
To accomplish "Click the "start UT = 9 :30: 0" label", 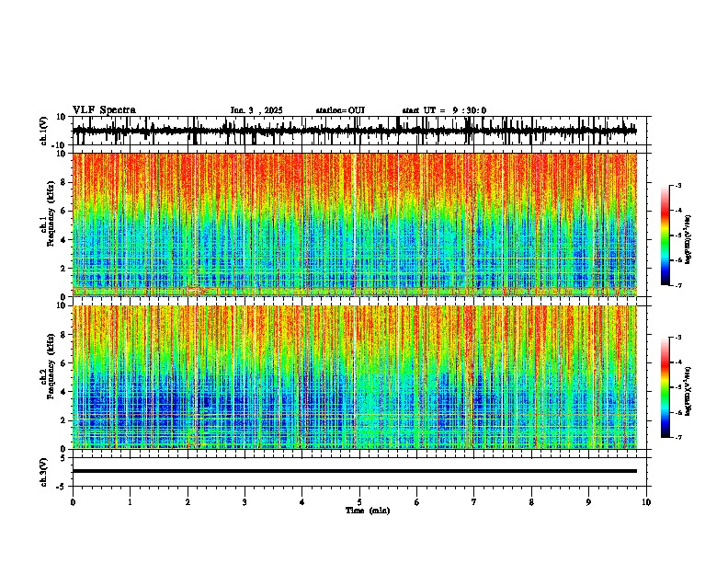I will click(444, 110).
